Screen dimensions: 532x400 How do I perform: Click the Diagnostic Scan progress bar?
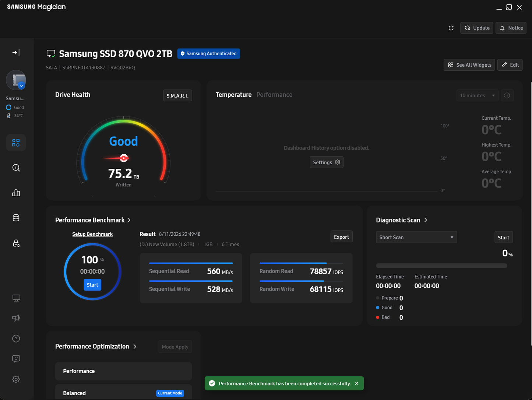tap(441, 266)
